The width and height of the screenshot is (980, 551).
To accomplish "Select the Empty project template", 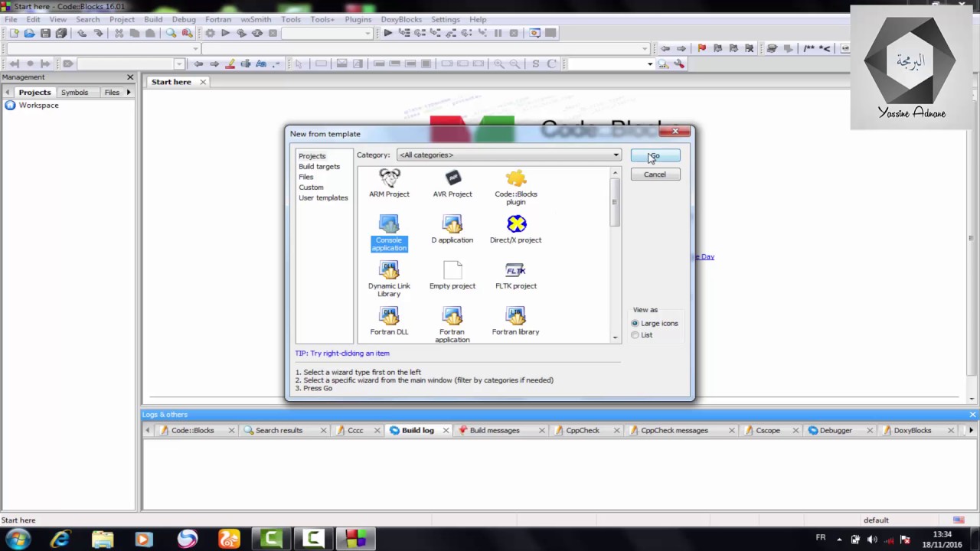I will pyautogui.click(x=452, y=275).
